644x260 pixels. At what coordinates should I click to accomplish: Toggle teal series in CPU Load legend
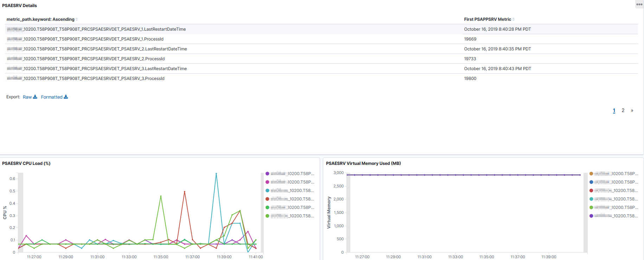pyautogui.click(x=267, y=191)
